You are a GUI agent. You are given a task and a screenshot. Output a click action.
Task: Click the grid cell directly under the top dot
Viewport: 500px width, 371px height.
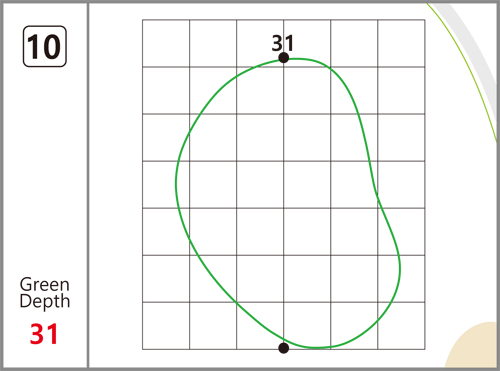pyautogui.click(x=307, y=90)
